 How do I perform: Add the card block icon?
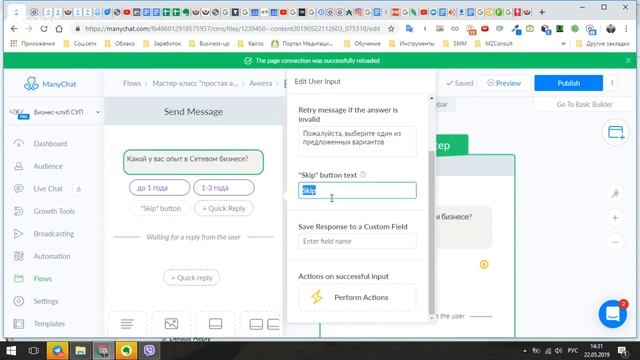click(x=215, y=324)
